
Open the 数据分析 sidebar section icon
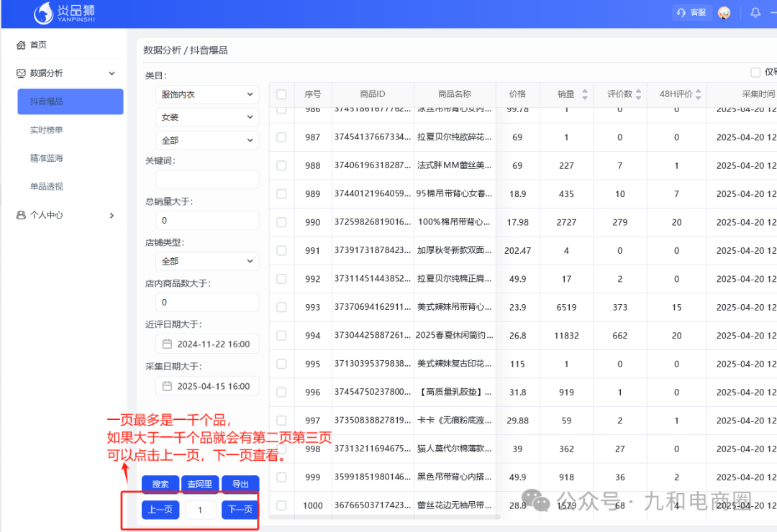click(22, 73)
